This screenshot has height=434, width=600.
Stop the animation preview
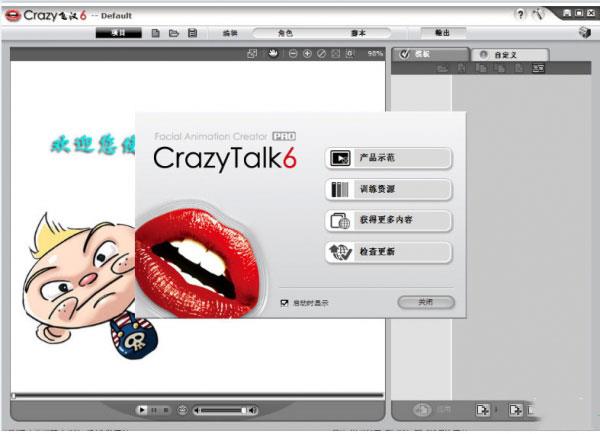pyautogui.click(x=166, y=410)
